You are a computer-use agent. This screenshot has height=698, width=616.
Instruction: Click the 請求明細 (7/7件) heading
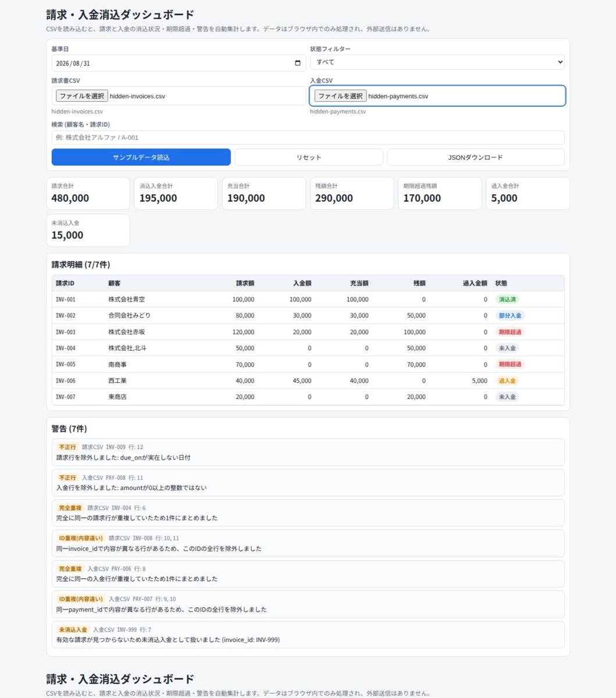(80, 265)
